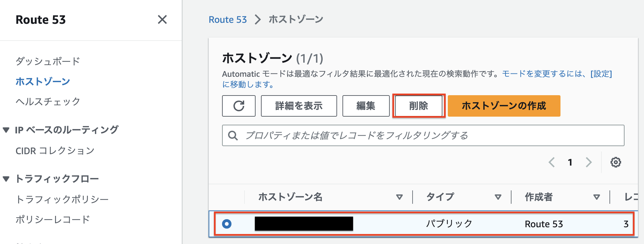The height and width of the screenshot is (244, 644).
Task: Click the previous page arrow
Action: (x=551, y=162)
